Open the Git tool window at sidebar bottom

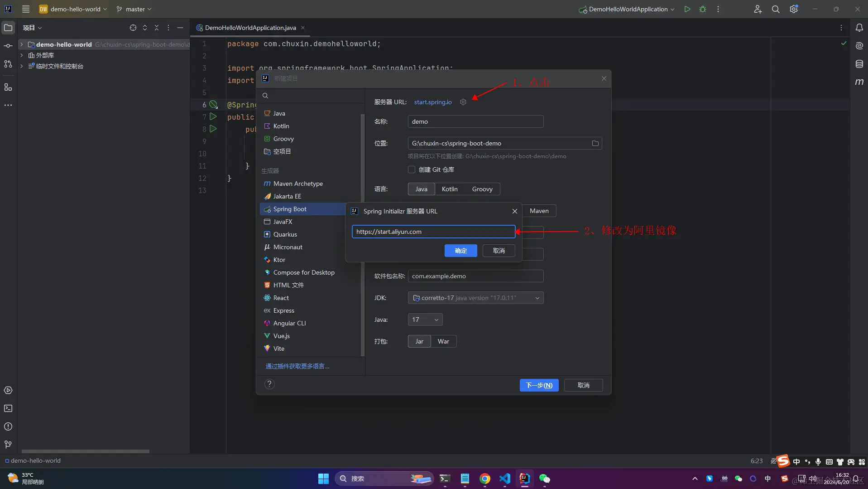click(8, 445)
